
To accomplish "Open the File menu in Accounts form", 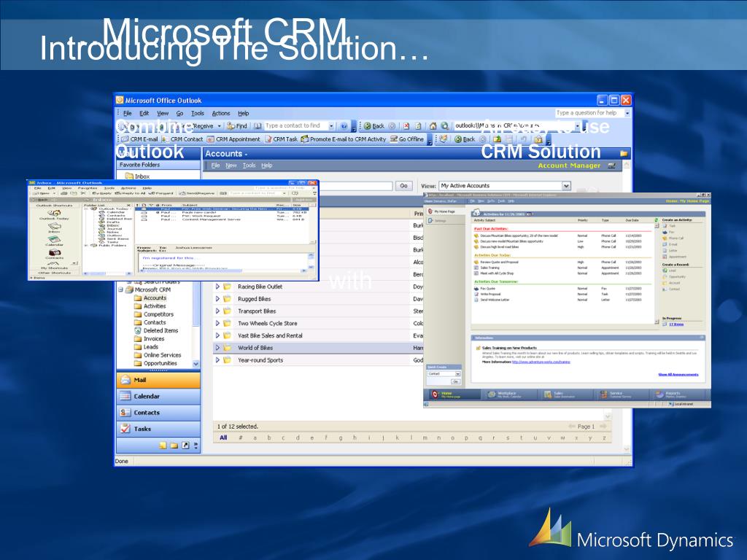I will pos(215,166).
